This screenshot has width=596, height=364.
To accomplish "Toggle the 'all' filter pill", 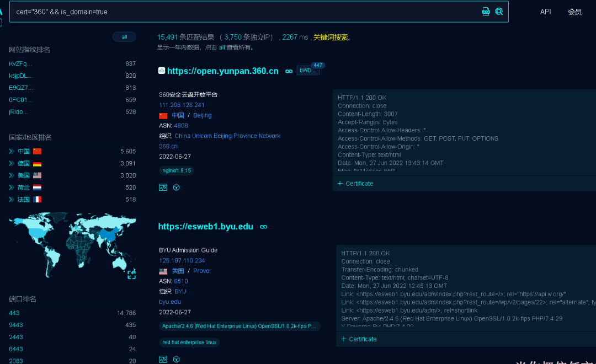I will click(124, 37).
